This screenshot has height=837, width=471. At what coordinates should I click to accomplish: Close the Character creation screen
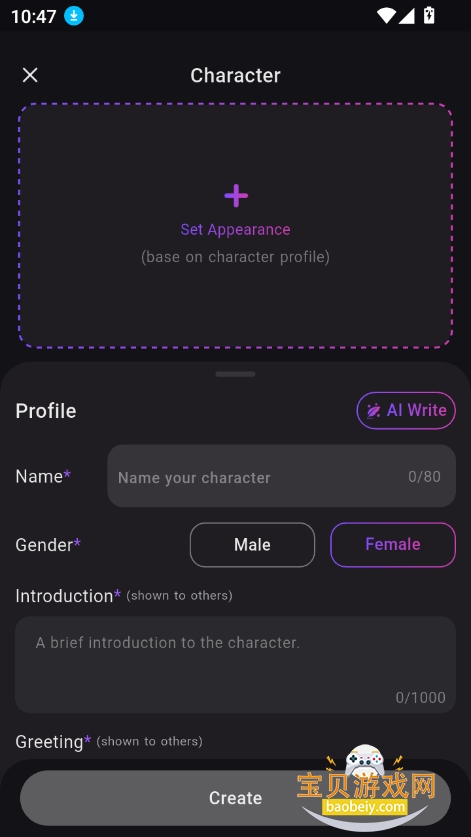click(30, 75)
